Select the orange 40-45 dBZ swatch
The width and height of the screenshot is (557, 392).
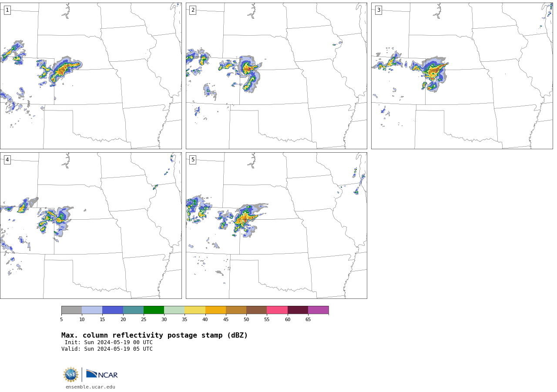215,310
